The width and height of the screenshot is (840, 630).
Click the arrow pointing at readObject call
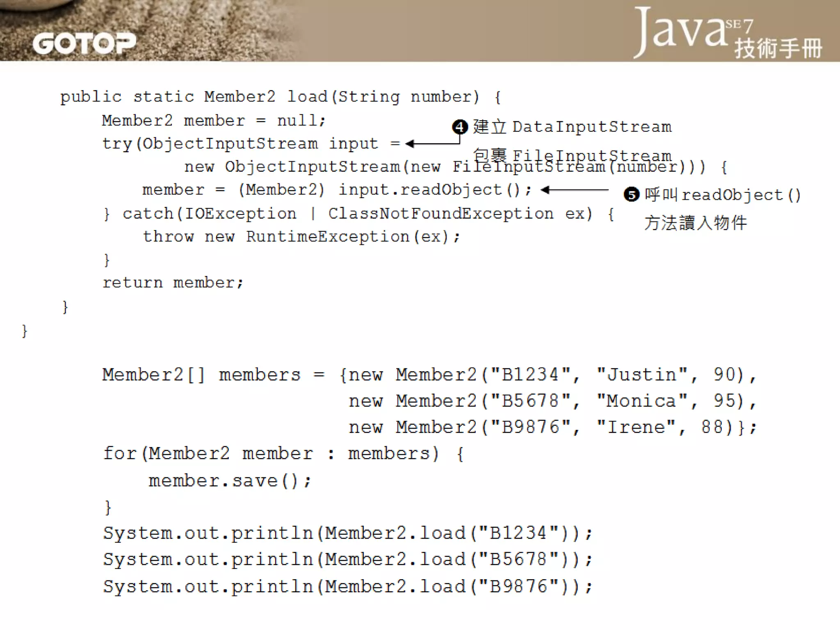point(574,190)
